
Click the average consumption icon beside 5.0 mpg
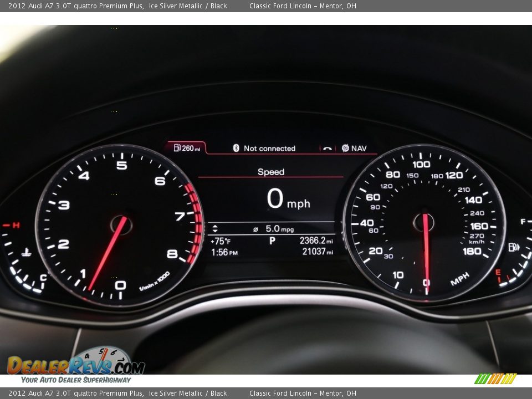point(255,229)
